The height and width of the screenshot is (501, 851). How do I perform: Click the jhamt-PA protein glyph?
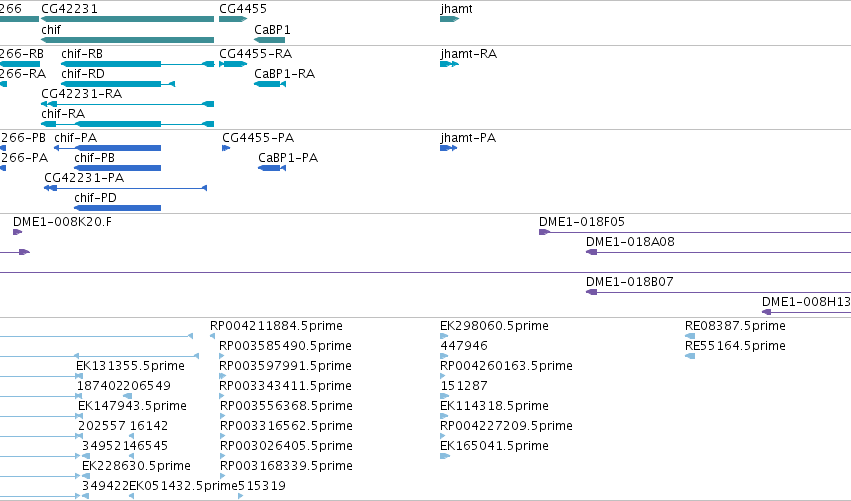(449, 148)
